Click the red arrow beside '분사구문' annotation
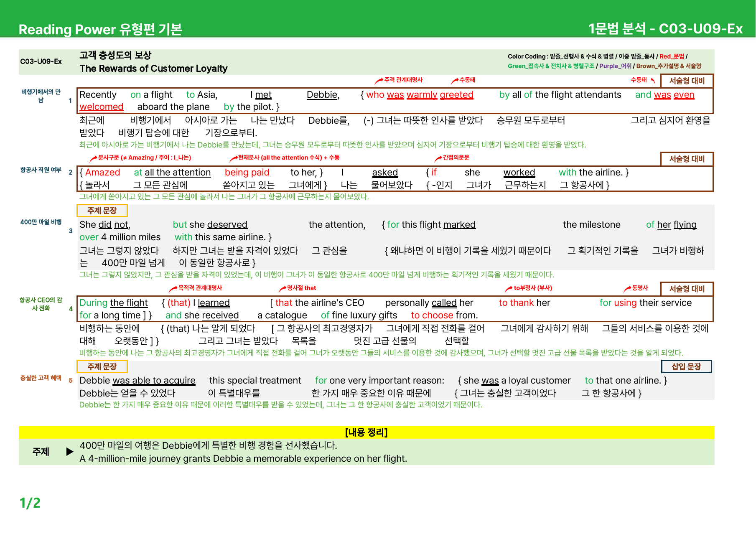 point(93,158)
